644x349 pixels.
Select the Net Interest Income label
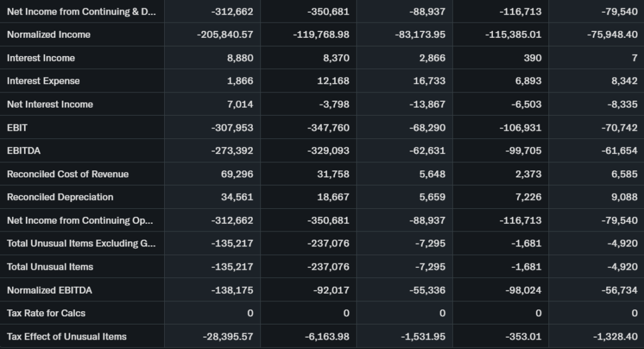pos(50,104)
